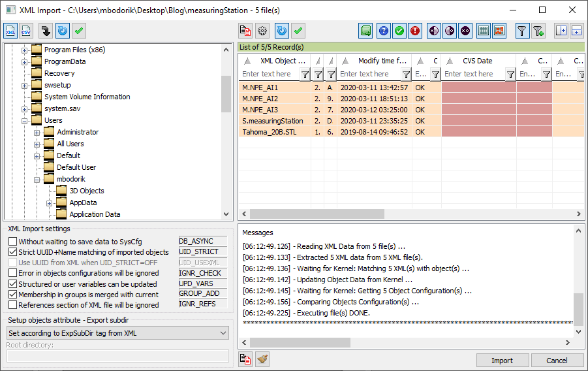Uncheck Strict UUID+Name matching of imported objects
The height and width of the screenshot is (371, 588).
click(13, 252)
